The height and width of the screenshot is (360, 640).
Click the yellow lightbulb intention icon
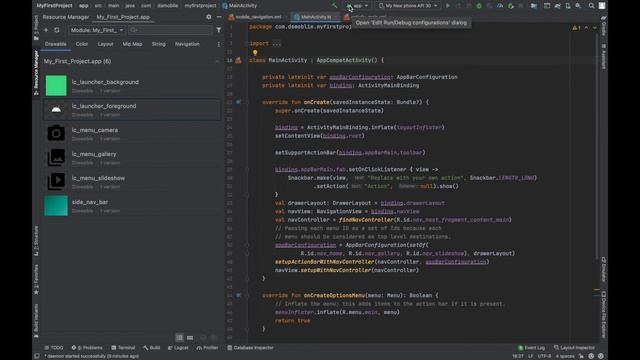(255, 53)
